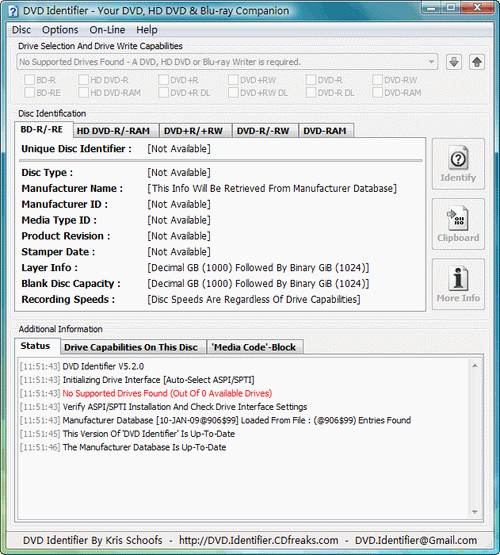Select next drive with down arrow icon
500x555 pixels.
[x=454, y=62]
